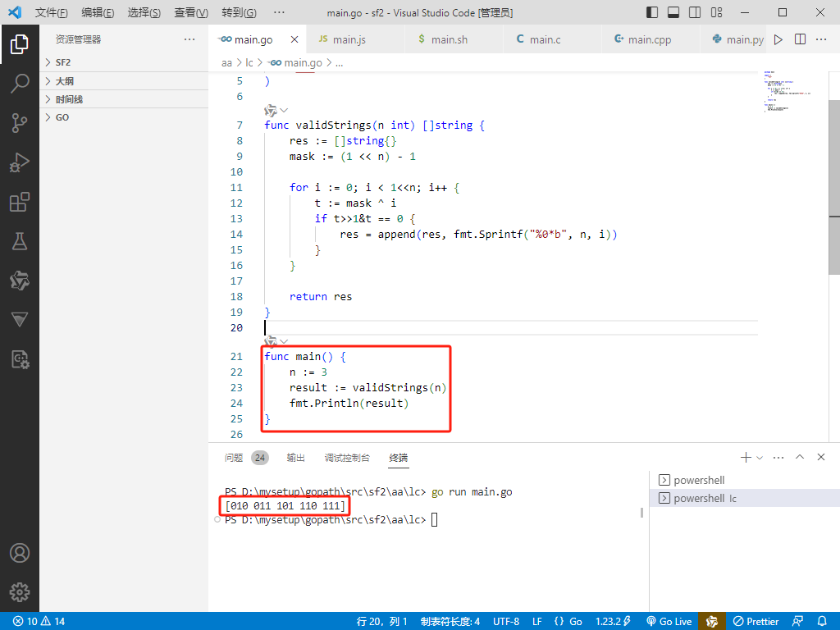Open the menu bar overflow ellipsis
The image size is (840, 630).
pyautogui.click(x=279, y=12)
